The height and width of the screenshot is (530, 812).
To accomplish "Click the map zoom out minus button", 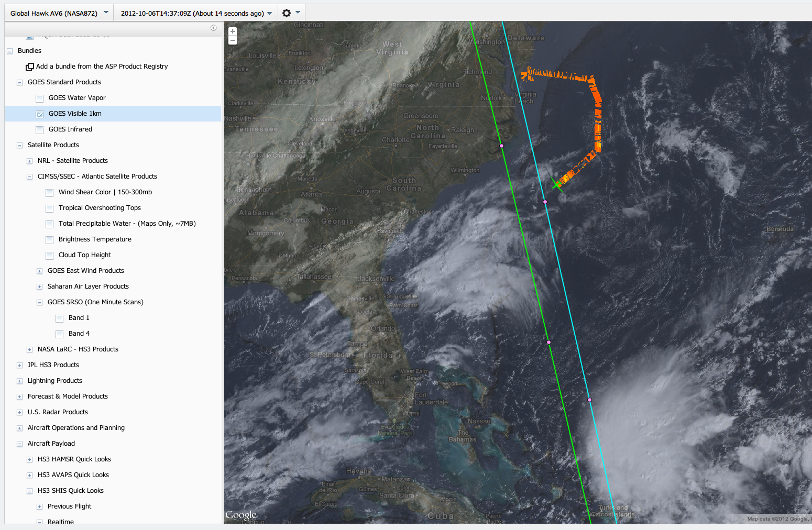I will (233, 40).
